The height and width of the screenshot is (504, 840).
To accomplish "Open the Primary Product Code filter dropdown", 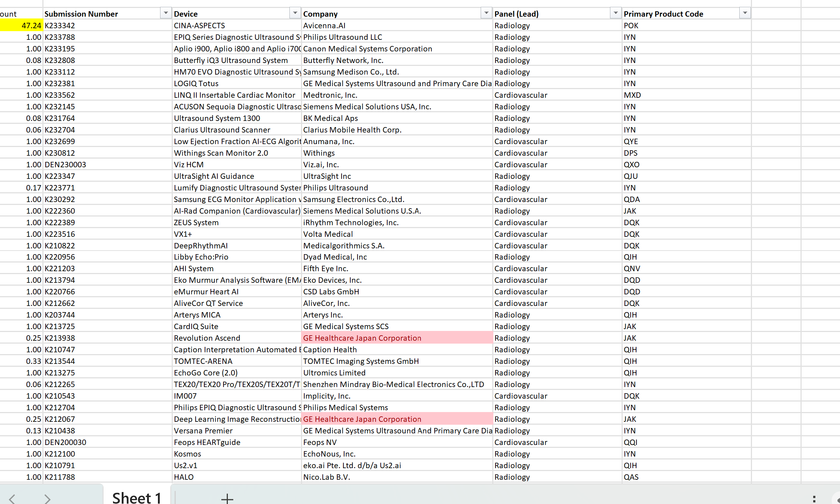I will (x=745, y=13).
